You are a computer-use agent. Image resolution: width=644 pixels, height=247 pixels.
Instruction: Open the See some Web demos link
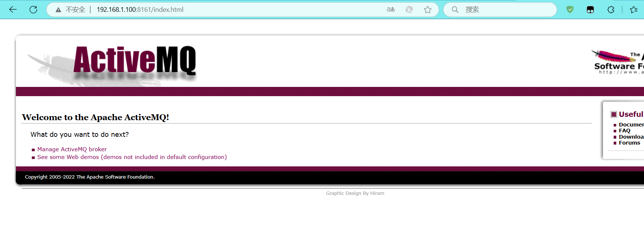pyautogui.click(x=132, y=157)
